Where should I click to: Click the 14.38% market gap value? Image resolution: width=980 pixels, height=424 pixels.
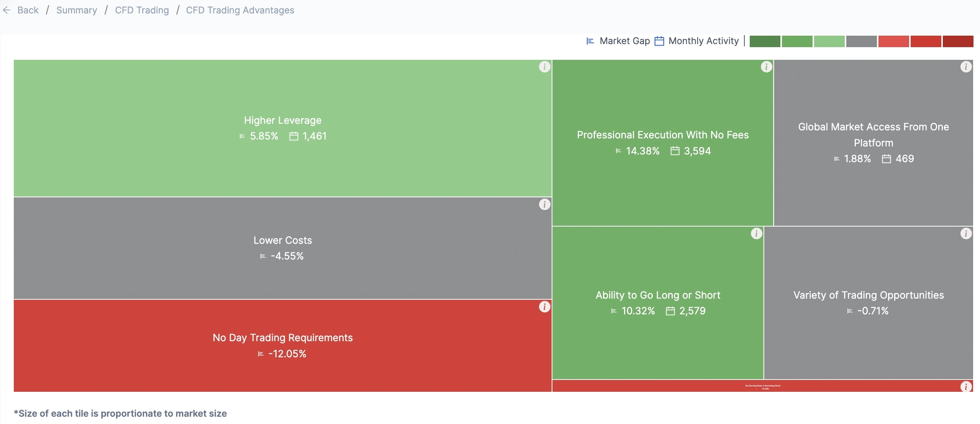pos(643,151)
